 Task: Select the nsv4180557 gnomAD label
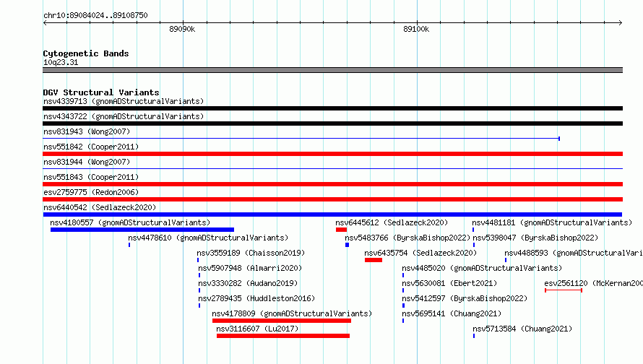point(130,222)
